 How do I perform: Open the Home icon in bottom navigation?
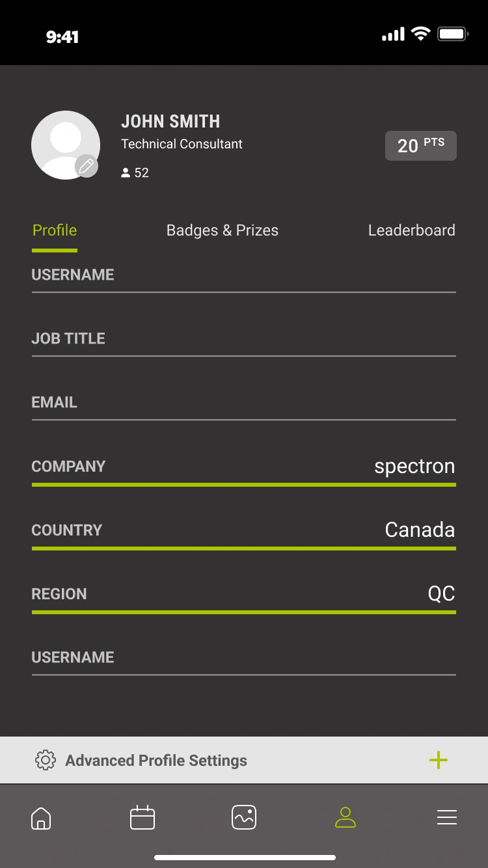41,818
